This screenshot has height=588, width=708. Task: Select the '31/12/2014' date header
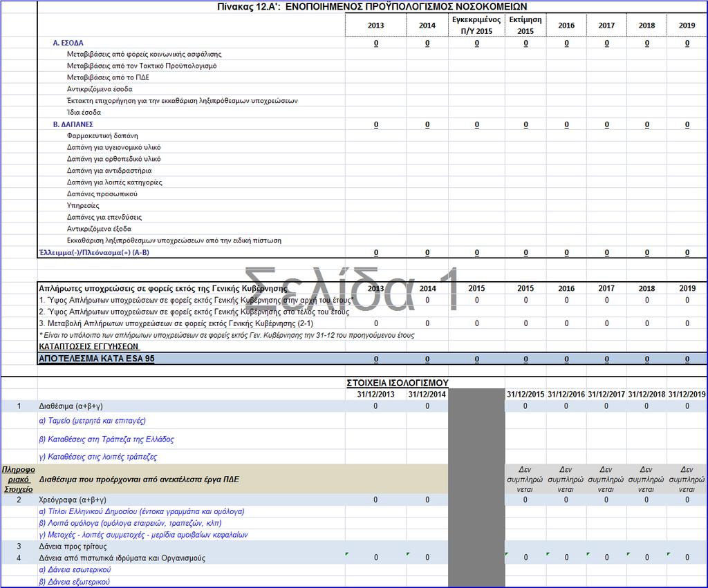coord(427,395)
